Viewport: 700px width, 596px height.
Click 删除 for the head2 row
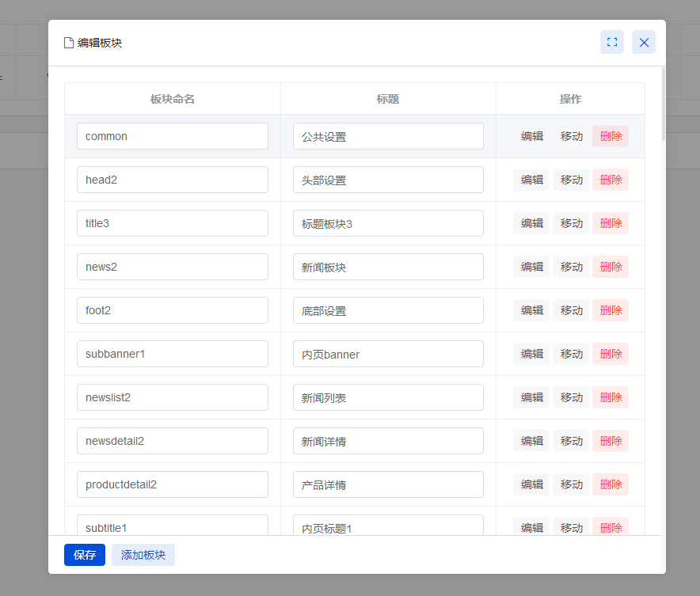[x=611, y=180]
